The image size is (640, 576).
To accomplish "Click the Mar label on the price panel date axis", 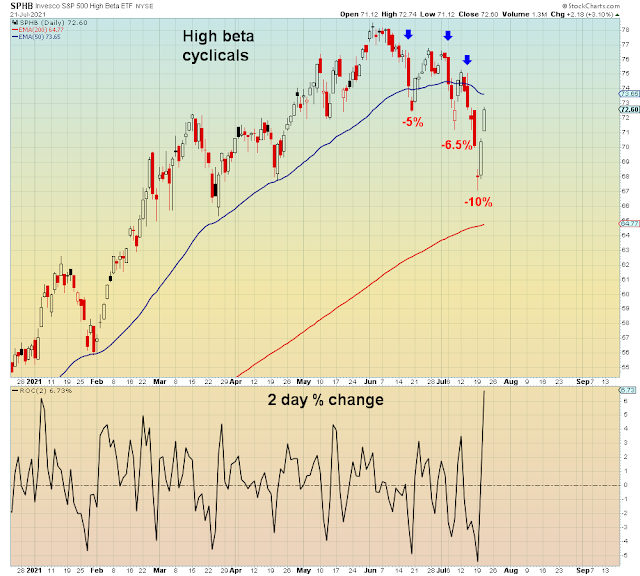I will coord(160,382).
